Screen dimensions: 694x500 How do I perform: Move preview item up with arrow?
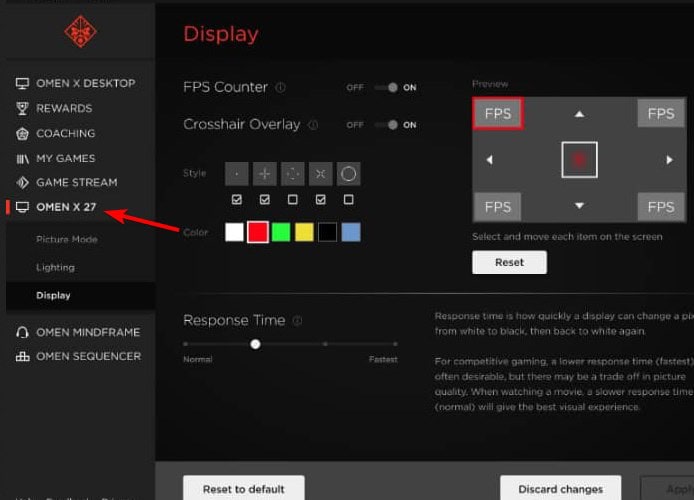pyautogui.click(x=579, y=114)
